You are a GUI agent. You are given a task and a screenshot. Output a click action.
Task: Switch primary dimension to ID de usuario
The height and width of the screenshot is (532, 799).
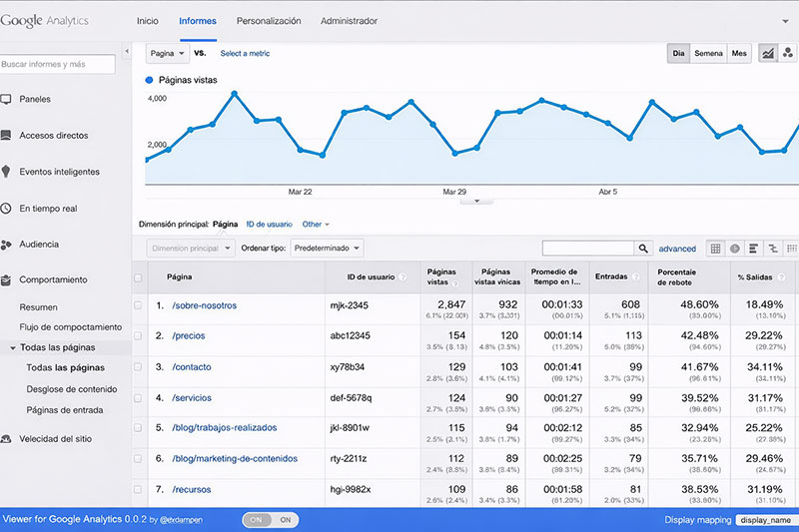pos(270,224)
